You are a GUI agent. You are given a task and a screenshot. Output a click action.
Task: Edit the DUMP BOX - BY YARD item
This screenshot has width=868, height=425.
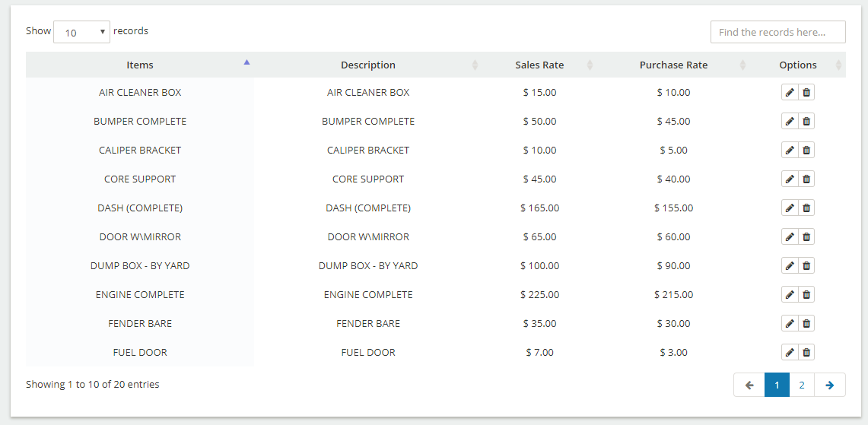tap(790, 266)
